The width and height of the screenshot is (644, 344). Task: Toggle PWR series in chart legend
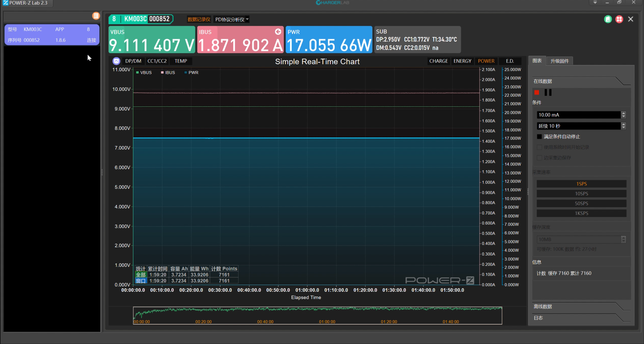point(191,73)
